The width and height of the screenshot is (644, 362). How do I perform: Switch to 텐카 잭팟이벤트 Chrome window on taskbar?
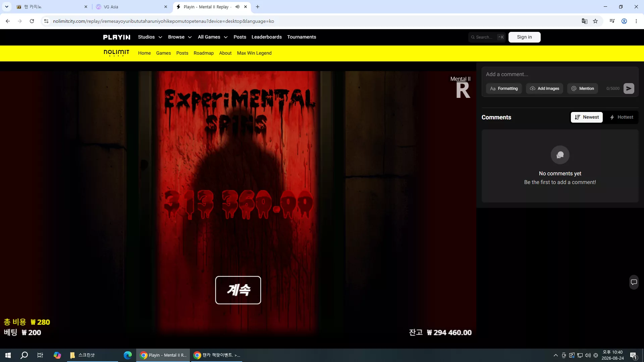pyautogui.click(x=217, y=355)
